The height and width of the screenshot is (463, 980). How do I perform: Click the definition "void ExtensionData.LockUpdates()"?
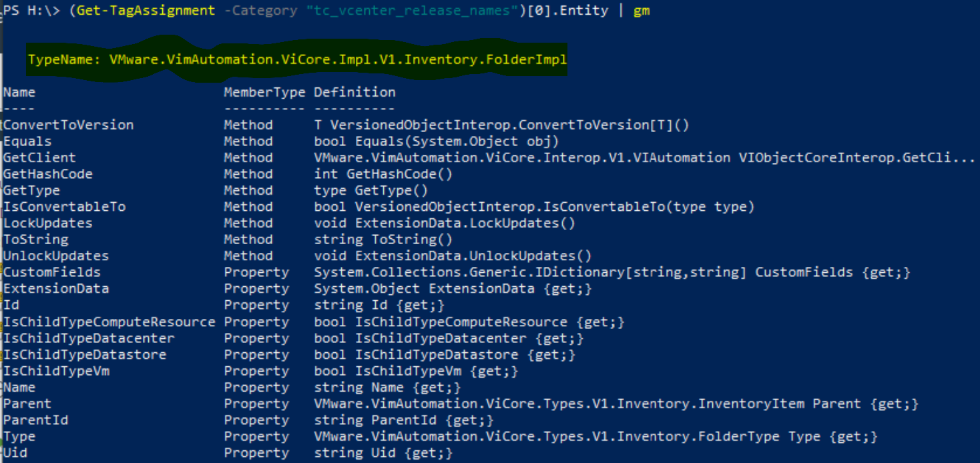tap(445, 223)
